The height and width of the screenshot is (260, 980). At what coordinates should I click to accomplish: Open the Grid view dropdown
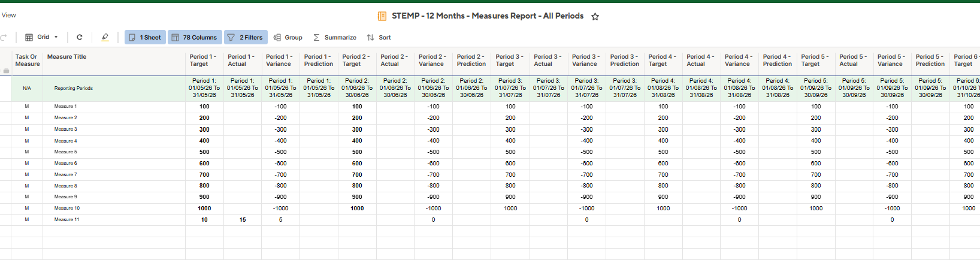[x=41, y=37]
